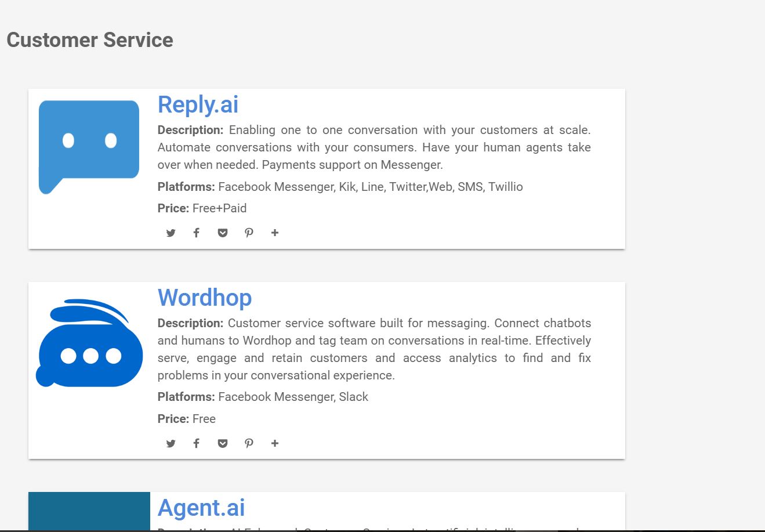Click the Agent.ai dark blue thumbnail
The image size is (765, 532).
(89, 511)
